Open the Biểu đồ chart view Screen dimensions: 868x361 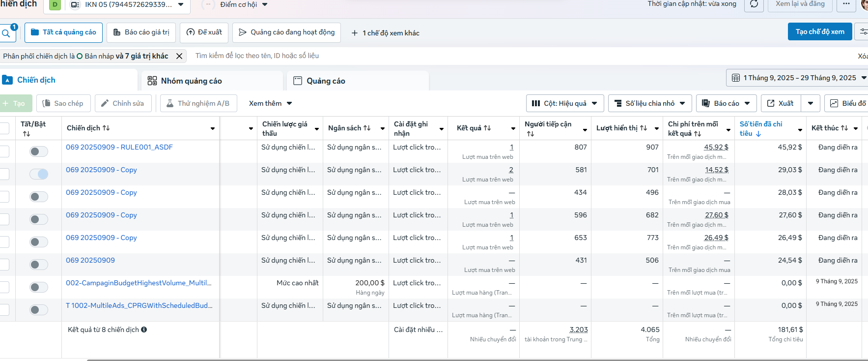(x=848, y=103)
